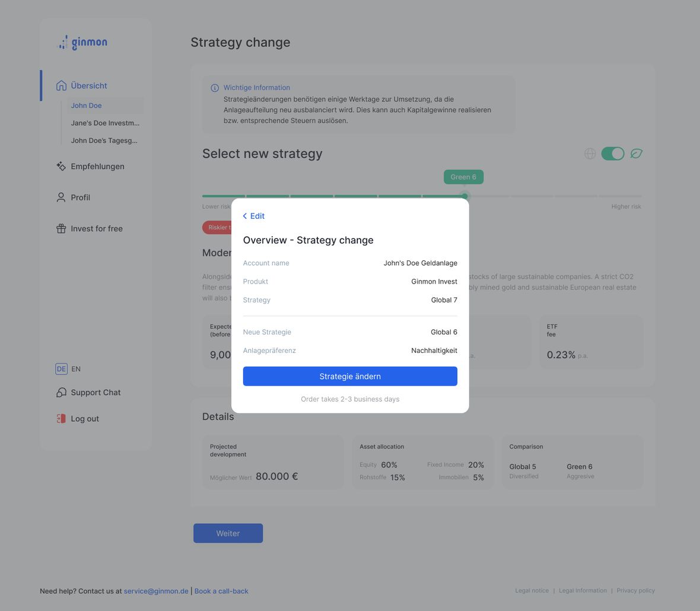Click the Wichtige Information heading
The height and width of the screenshot is (611, 700).
click(257, 88)
